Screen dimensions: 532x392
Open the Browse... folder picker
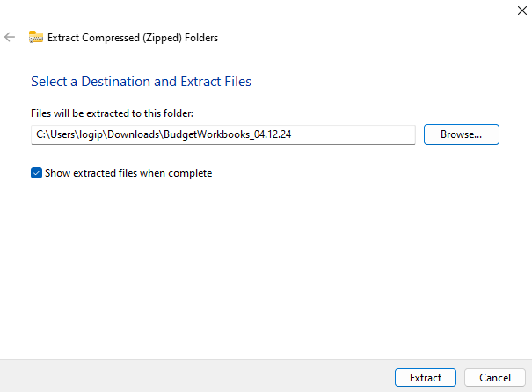point(461,134)
